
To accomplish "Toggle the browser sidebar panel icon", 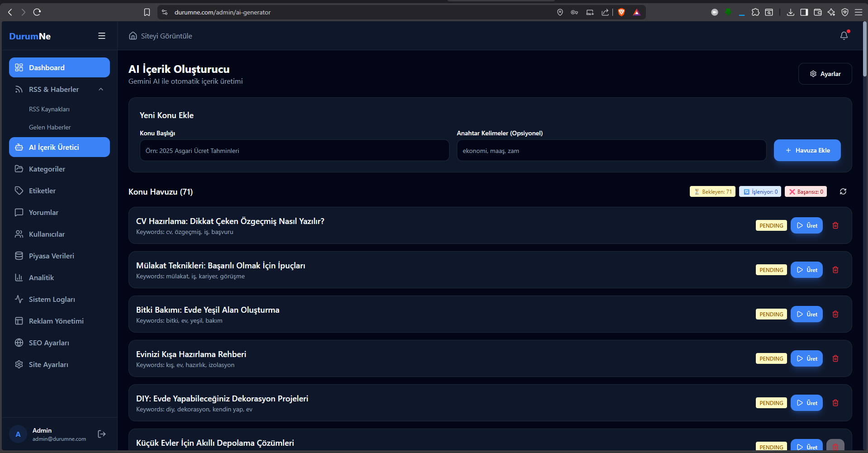I will (804, 12).
